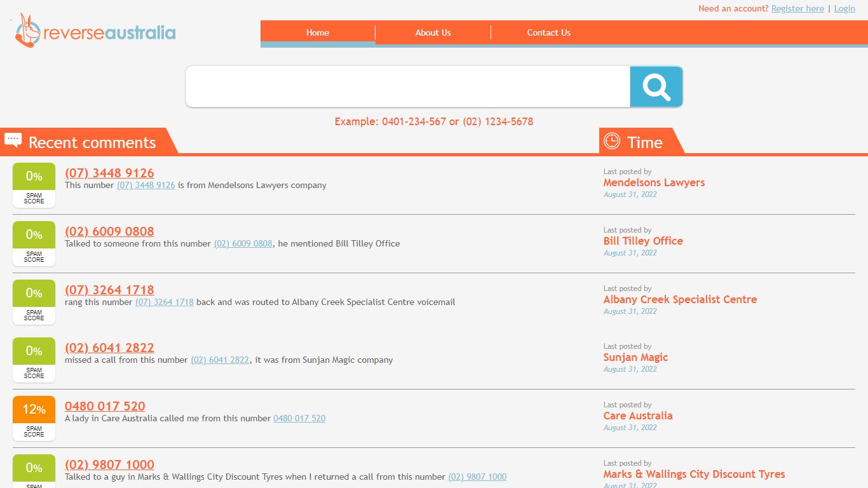868x488 pixels.
Task: Click the 0% spam score badge for (02) 6041 2822
Action: (34, 360)
